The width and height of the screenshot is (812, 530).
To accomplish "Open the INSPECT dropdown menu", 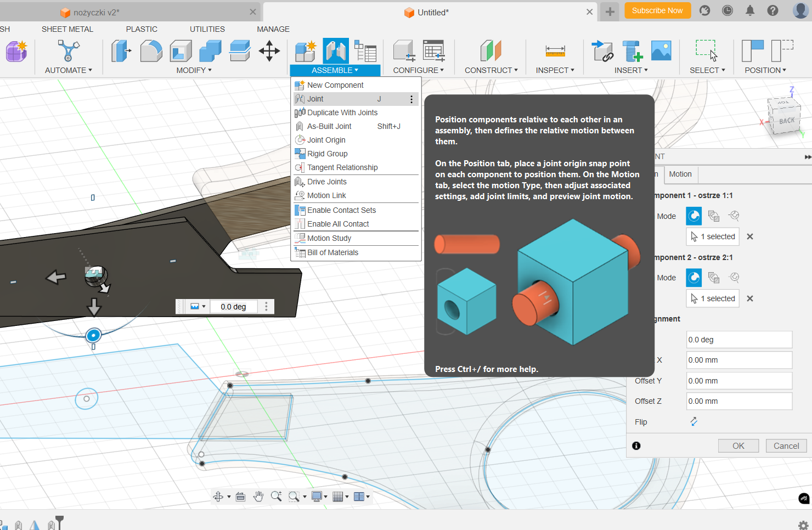I will 555,70.
